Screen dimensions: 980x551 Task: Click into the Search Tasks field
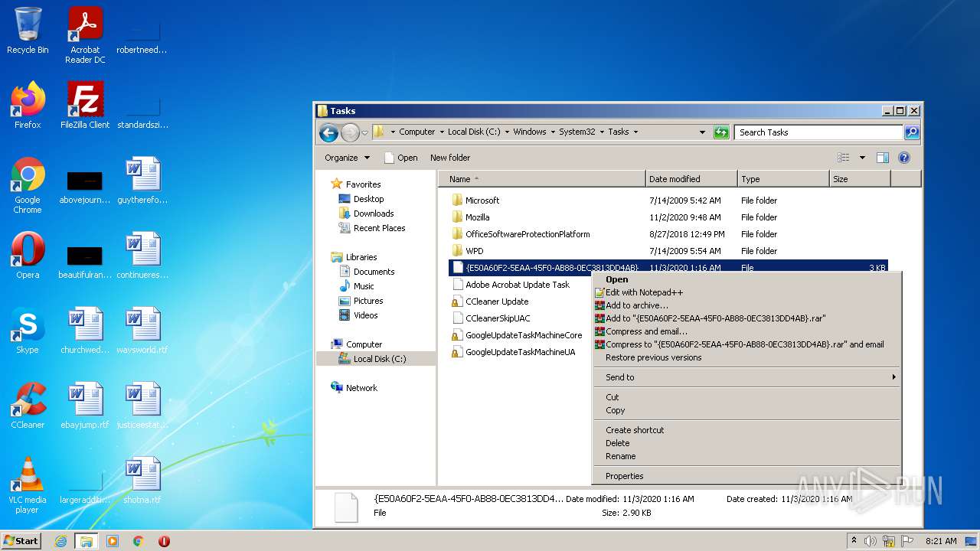click(818, 132)
